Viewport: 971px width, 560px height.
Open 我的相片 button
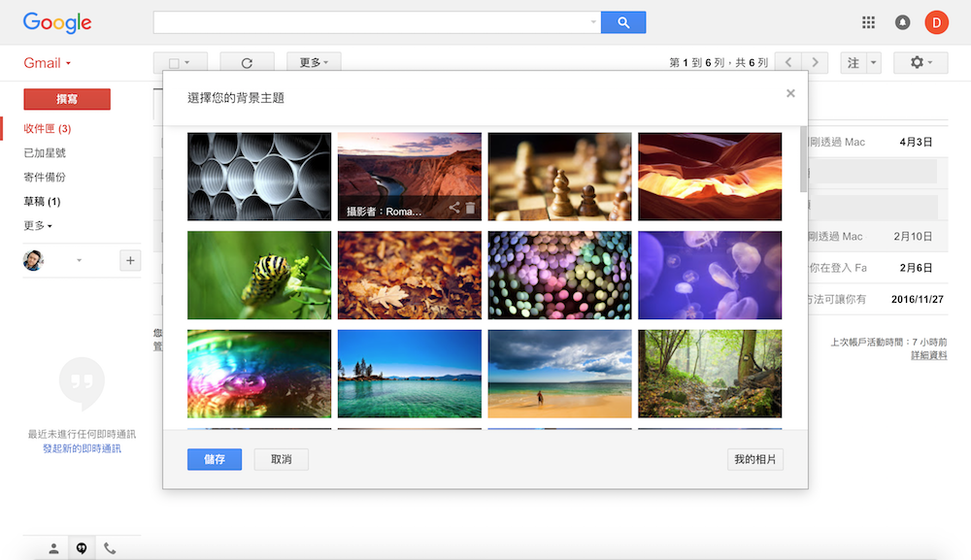tap(754, 459)
